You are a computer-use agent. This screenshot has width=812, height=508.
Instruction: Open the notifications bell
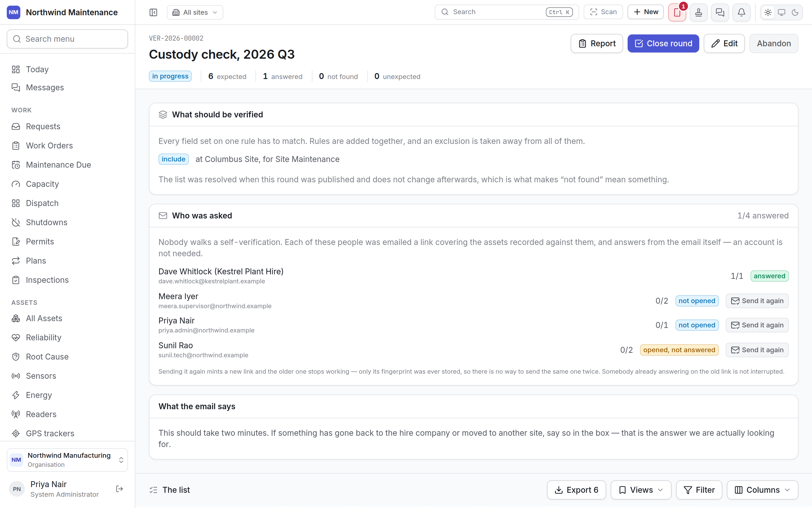(742, 12)
